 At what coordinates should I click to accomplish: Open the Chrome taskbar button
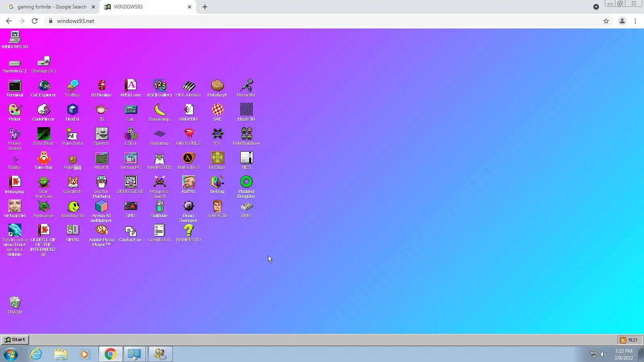point(110,354)
